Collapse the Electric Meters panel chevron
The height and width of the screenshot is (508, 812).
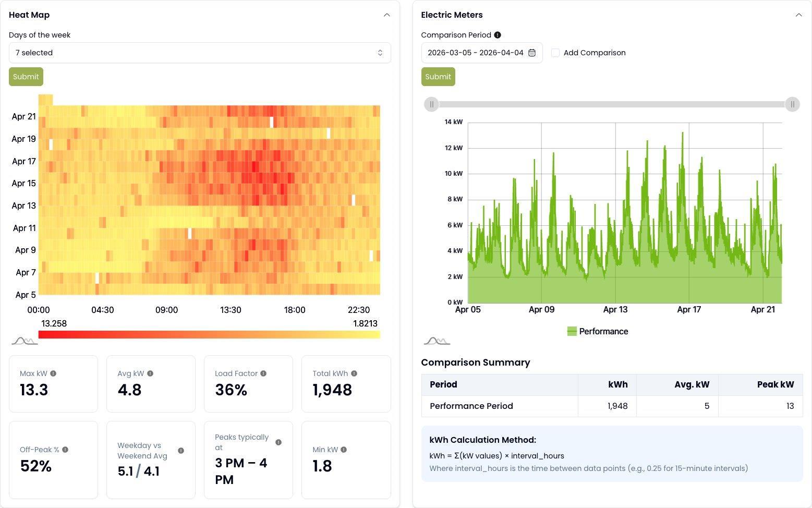tap(798, 15)
